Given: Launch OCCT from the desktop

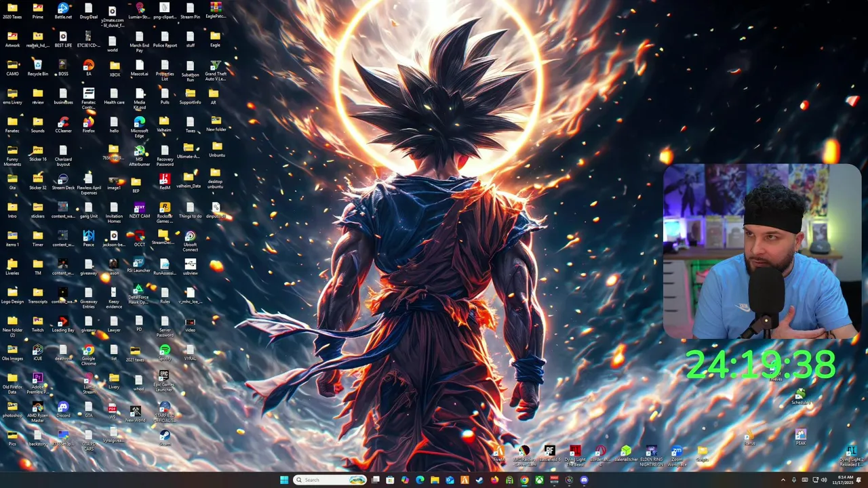Looking at the screenshot, I should point(139,239).
